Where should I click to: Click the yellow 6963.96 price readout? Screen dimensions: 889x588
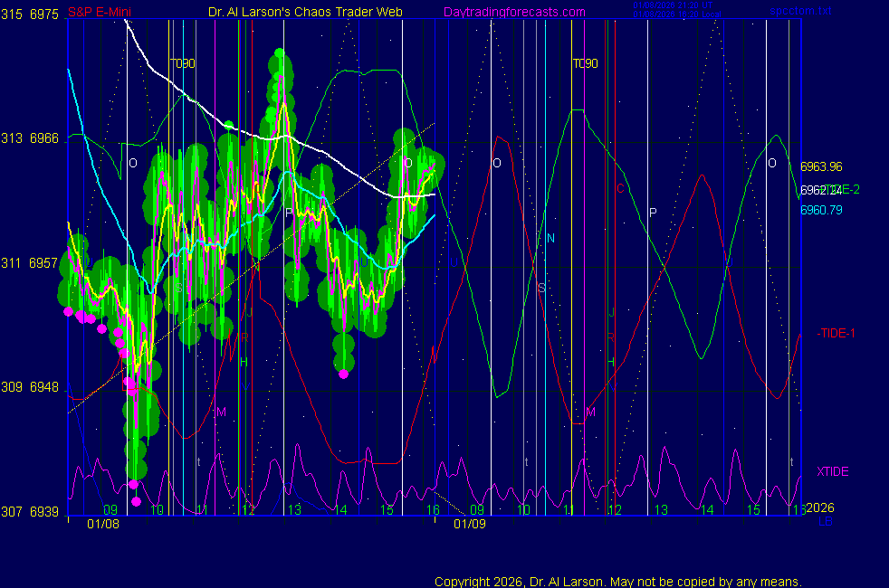point(821,166)
